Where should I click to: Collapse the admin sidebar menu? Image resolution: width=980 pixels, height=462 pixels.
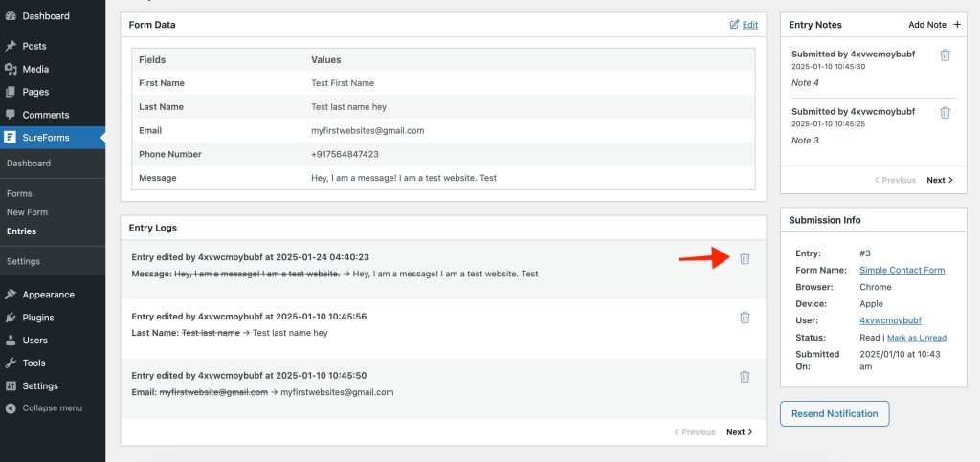(x=52, y=408)
